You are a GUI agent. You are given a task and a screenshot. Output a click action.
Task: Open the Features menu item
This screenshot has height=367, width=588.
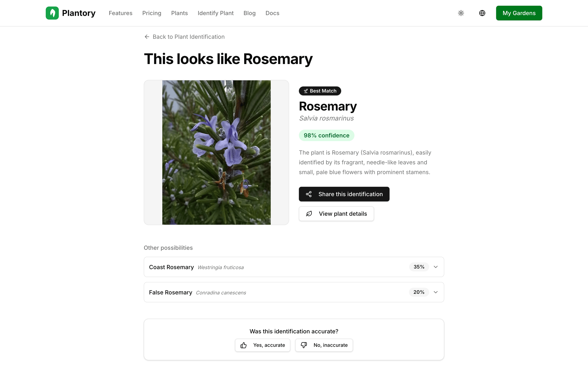(x=120, y=13)
